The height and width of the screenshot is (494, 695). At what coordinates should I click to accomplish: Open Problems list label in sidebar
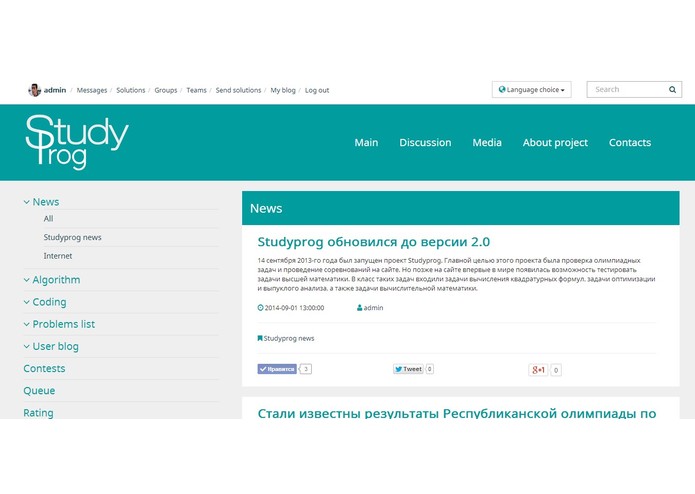(x=64, y=324)
